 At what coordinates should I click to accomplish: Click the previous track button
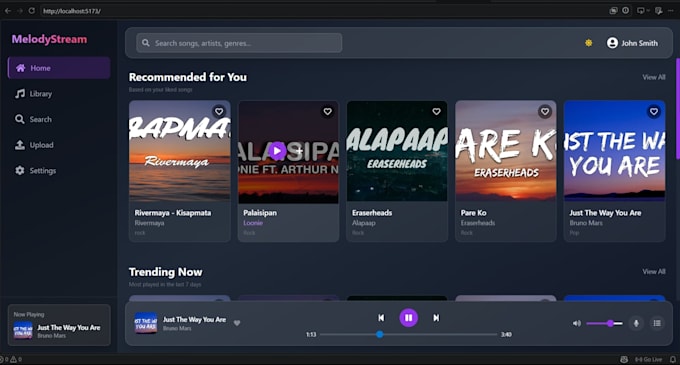pos(381,318)
